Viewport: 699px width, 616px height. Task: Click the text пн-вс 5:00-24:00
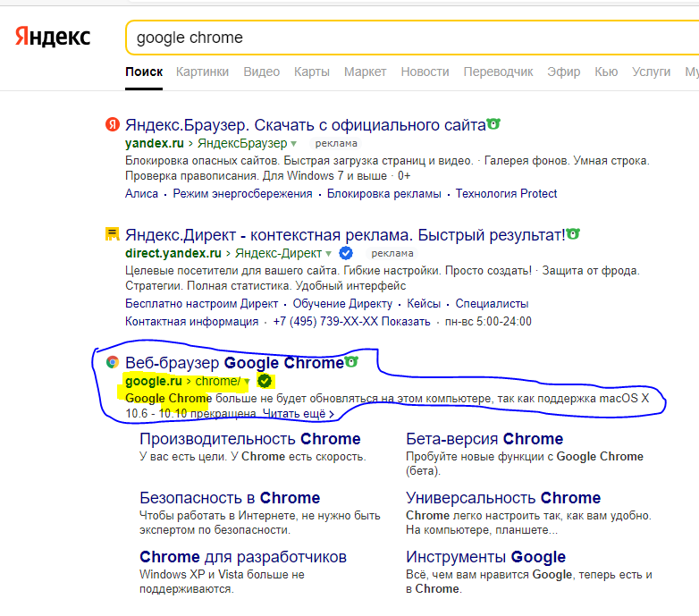click(x=488, y=321)
